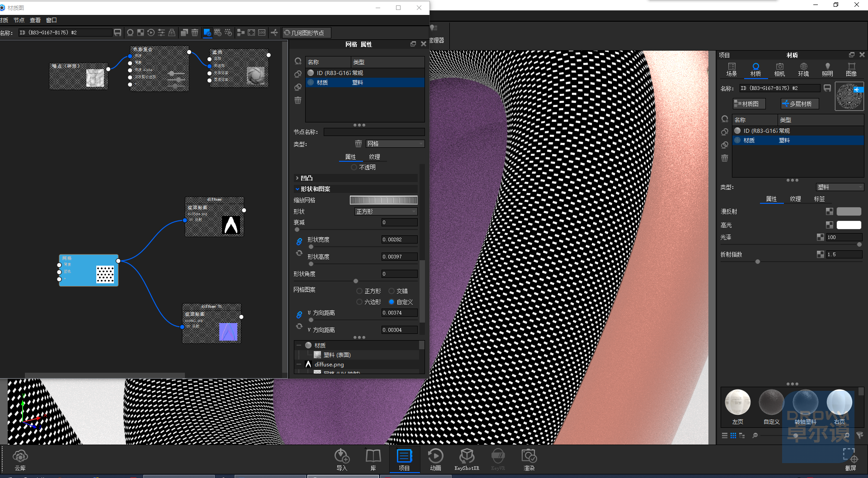The height and width of the screenshot is (478, 868).
Task: Click the 导入 import icon
Action: point(342,460)
